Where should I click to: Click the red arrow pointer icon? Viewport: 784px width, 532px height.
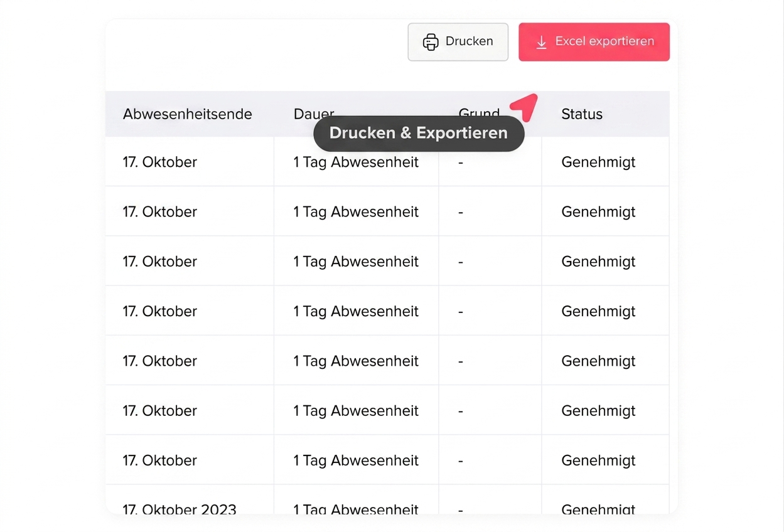click(x=525, y=106)
